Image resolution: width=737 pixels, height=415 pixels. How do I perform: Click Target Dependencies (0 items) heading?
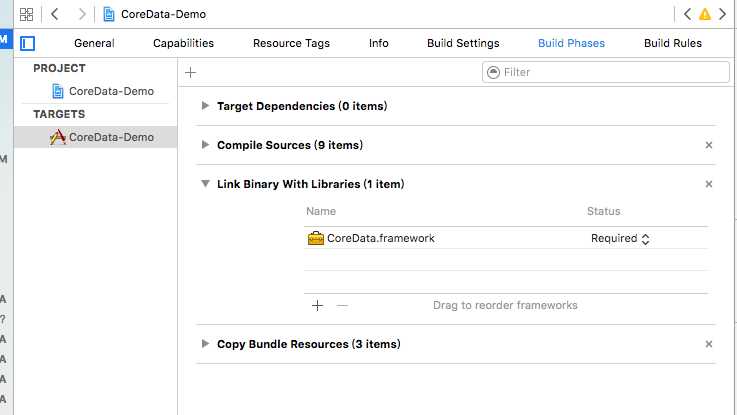pyautogui.click(x=302, y=106)
